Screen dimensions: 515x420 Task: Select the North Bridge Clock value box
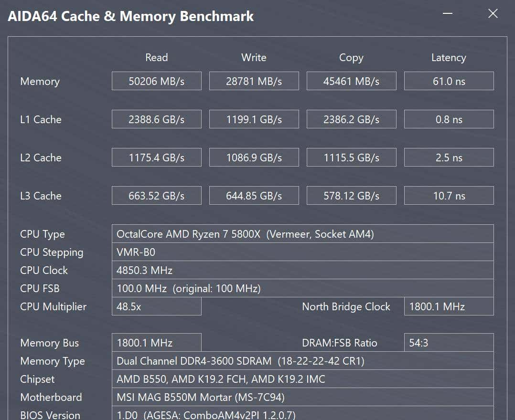[449, 306]
